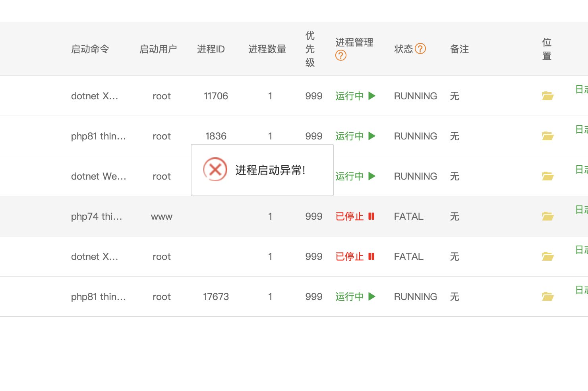Open folder icon in php74 thi... row
The image size is (588, 391).
click(x=548, y=216)
